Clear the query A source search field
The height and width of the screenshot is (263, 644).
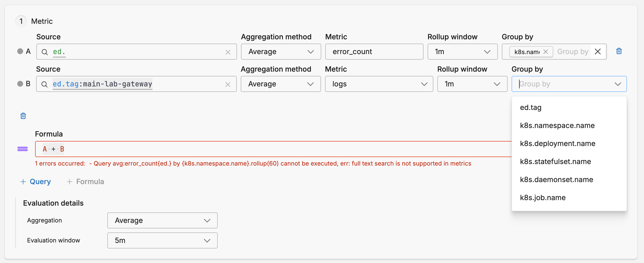228,52
